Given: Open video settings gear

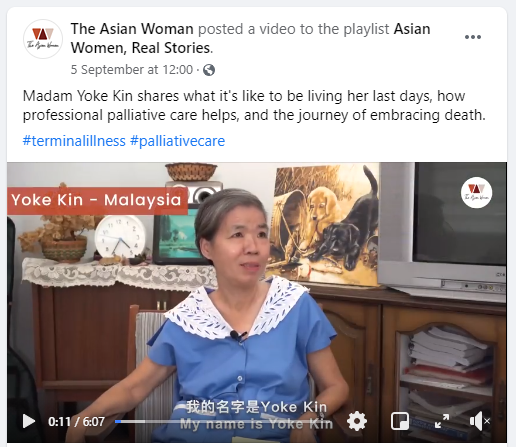Looking at the screenshot, I should coord(357,421).
